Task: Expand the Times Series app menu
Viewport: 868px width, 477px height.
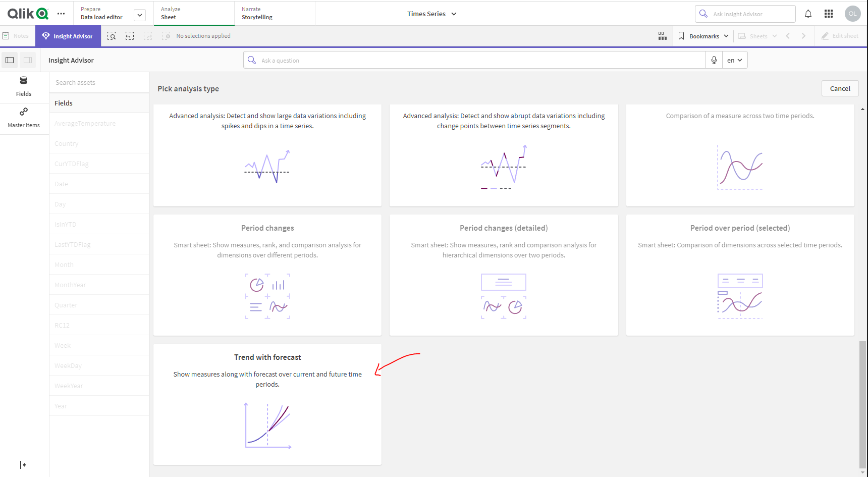Action: [x=432, y=14]
